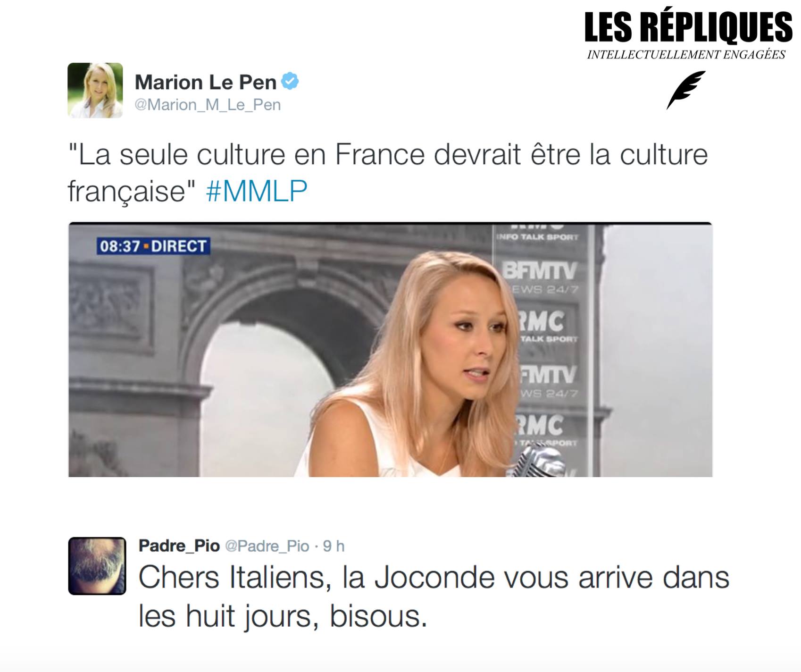This screenshot has width=801, height=672.
Task: Click the 08:37 DIRECT live badge
Action: coord(153,246)
